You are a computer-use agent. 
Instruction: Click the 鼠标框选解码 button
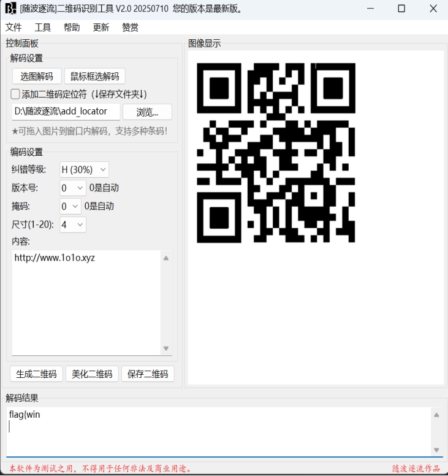click(94, 76)
